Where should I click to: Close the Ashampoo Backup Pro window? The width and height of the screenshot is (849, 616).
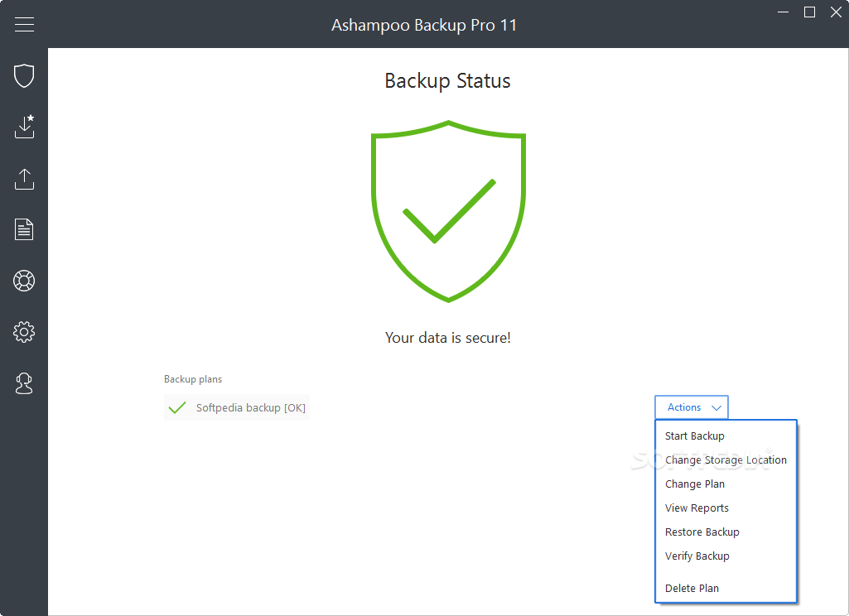click(836, 12)
